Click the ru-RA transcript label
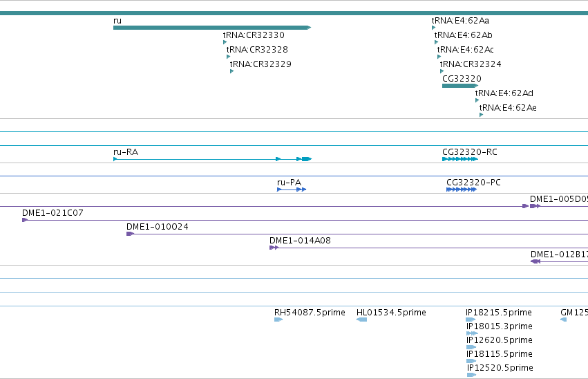The width and height of the screenshot is (588, 379). pyautogui.click(x=126, y=152)
